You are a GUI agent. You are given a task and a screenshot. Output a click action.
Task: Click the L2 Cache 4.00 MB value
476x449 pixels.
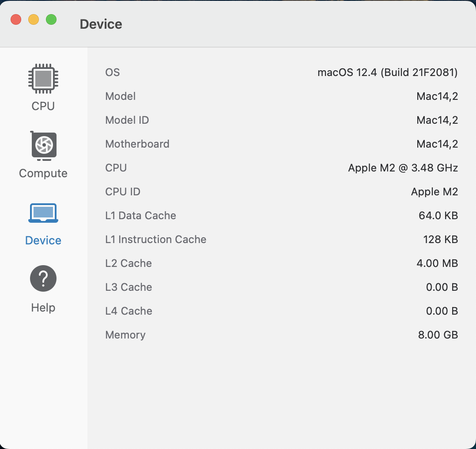[x=437, y=263]
